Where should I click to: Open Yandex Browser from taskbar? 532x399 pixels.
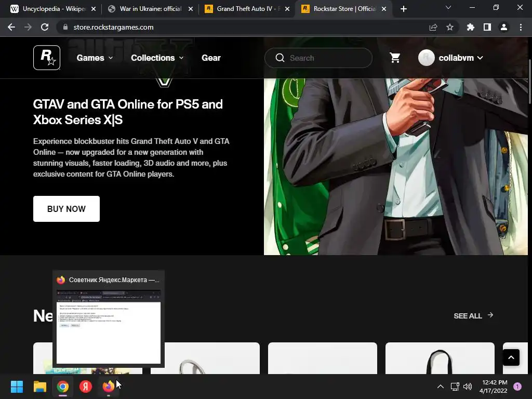pos(86,387)
